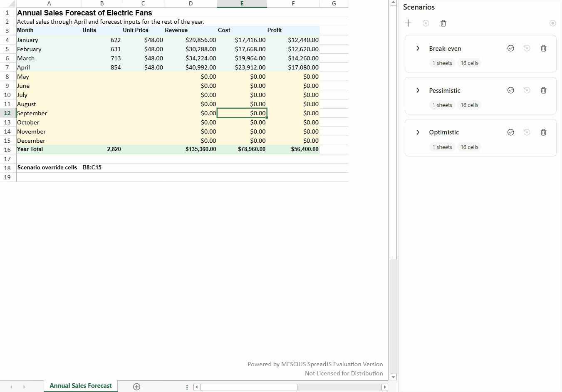
Task: Click the tab strip resize dots handle
Action: point(187,387)
